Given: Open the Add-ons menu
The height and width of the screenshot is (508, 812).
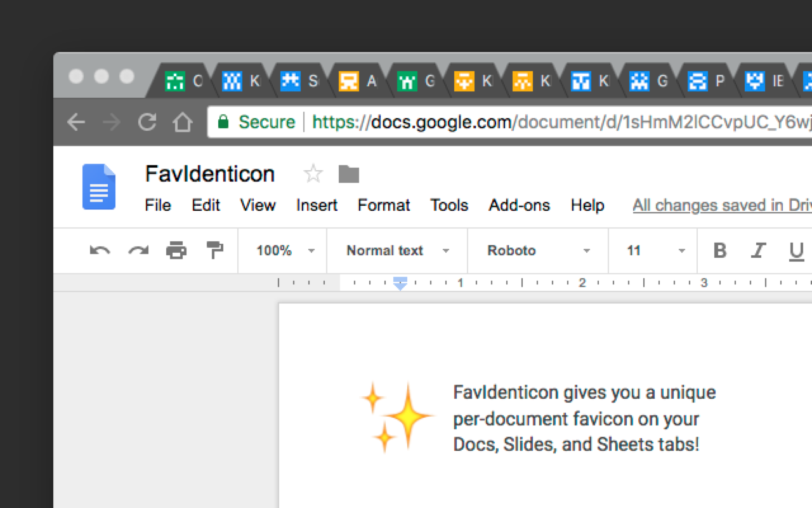Looking at the screenshot, I should tap(519, 205).
